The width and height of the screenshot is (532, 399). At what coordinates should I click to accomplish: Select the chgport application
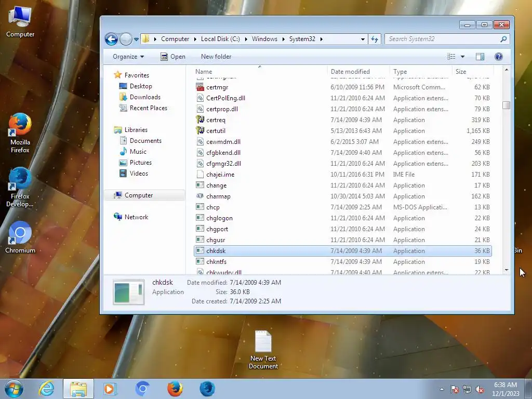(217, 229)
